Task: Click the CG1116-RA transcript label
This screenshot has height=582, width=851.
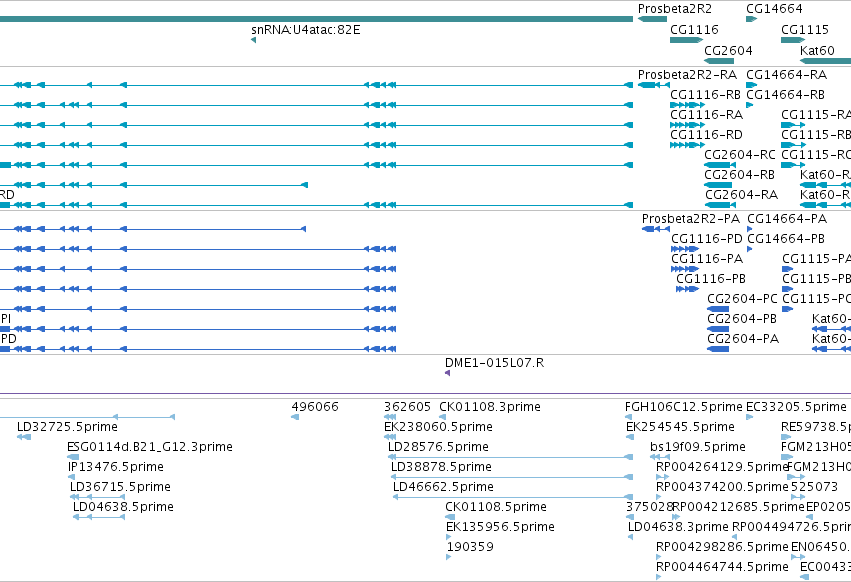Action: [x=706, y=115]
